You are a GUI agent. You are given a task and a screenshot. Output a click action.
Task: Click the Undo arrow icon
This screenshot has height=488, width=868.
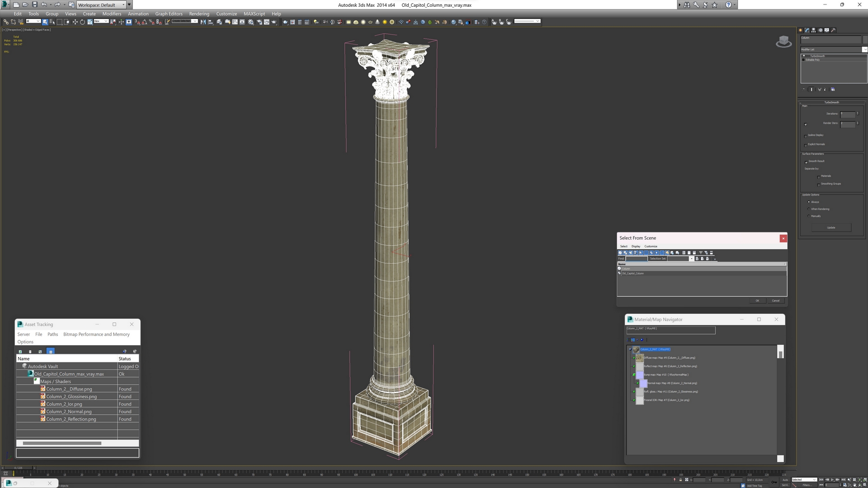point(44,5)
